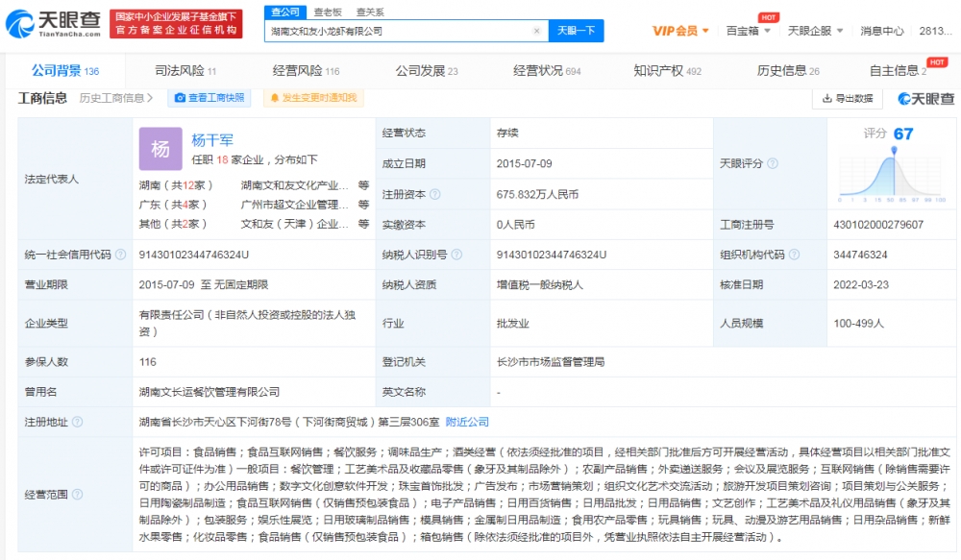
Task: Switch to the 查关系 search tab
Action: click(x=370, y=12)
